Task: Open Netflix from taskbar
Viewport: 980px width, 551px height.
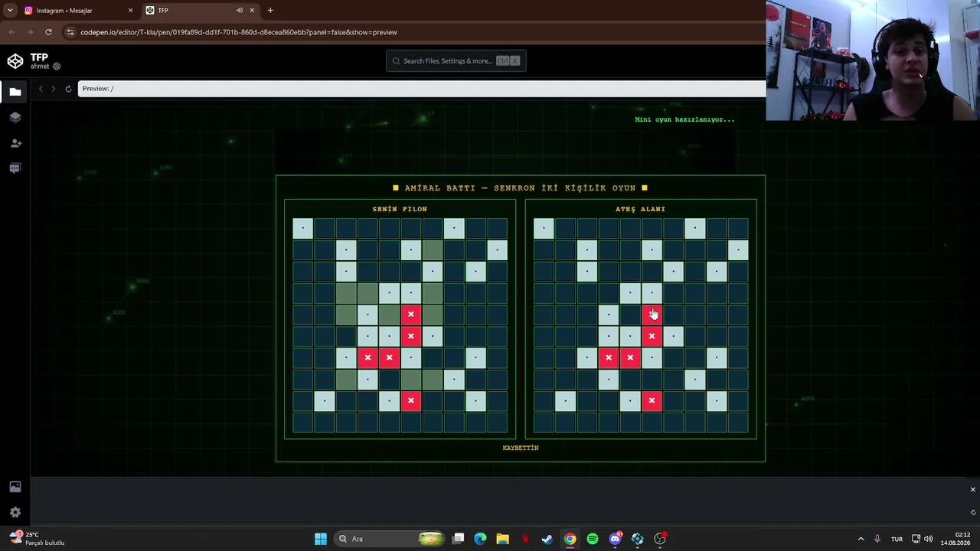Action: [x=525, y=539]
